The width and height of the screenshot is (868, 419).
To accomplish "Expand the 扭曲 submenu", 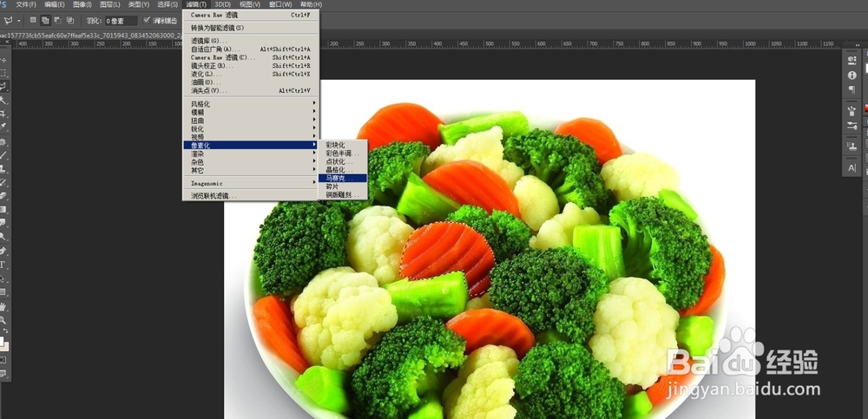I will [252, 120].
